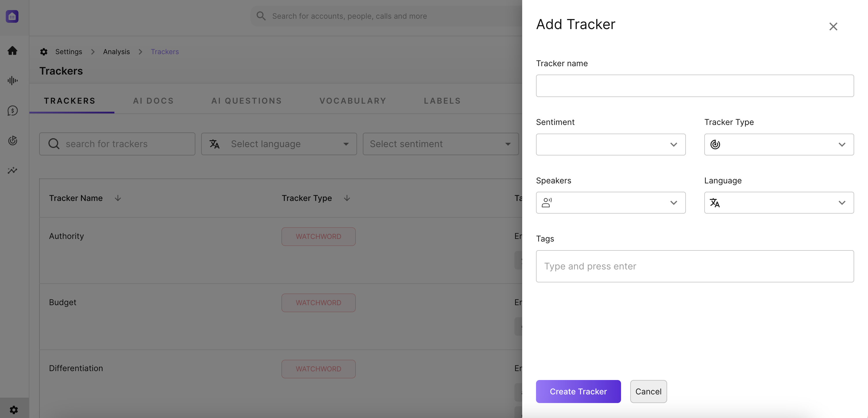Expand the Sentiment dropdown in panel
868x418 pixels.
(610, 145)
